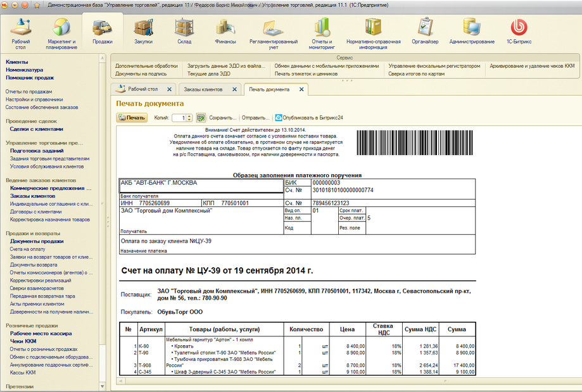Image resolution: width=582 pixels, height=392 pixels.
Task: Open Сверки взаиморасчетов link
Action: point(37,288)
